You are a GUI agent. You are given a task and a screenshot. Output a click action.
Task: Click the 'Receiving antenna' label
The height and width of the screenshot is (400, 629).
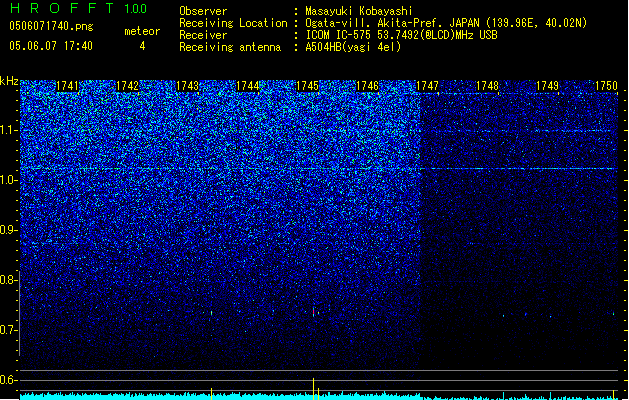[230, 47]
